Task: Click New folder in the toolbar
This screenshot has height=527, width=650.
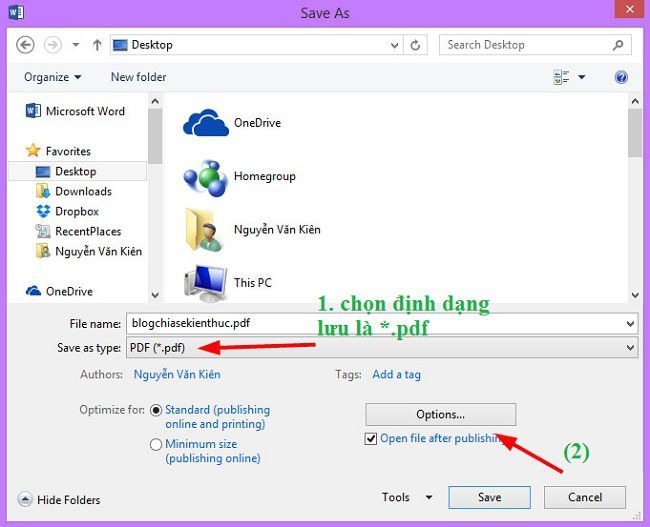Action: tap(138, 77)
